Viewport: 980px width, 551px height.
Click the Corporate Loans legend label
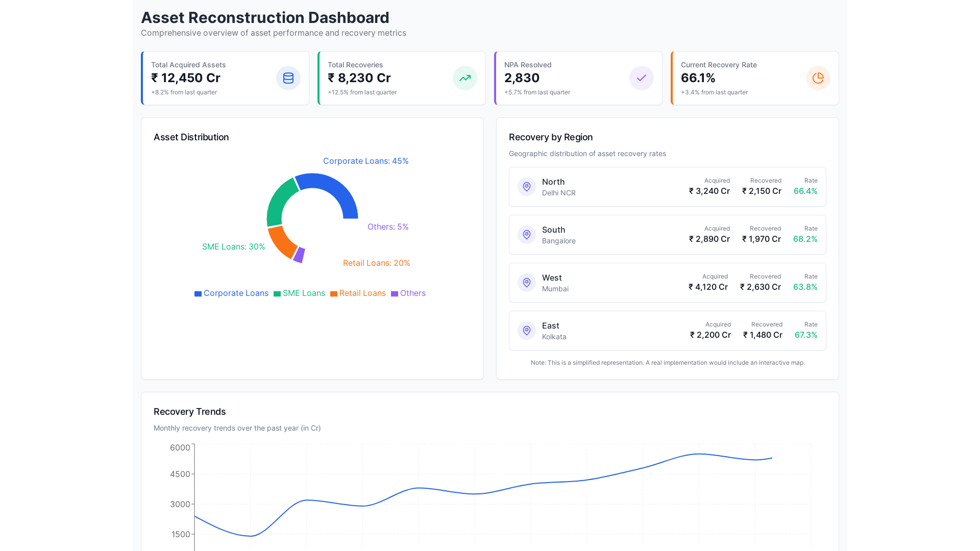pos(236,293)
